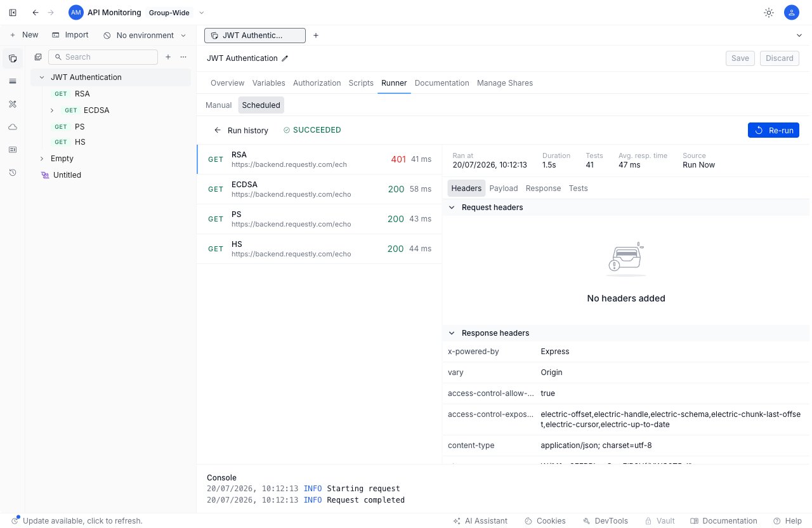Open Cookies in status bar

click(x=545, y=521)
